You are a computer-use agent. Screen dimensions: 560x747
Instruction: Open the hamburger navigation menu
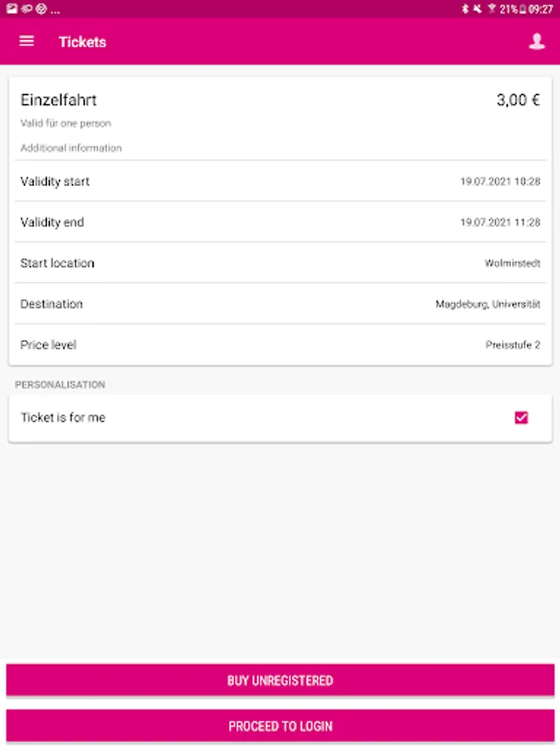27,41
